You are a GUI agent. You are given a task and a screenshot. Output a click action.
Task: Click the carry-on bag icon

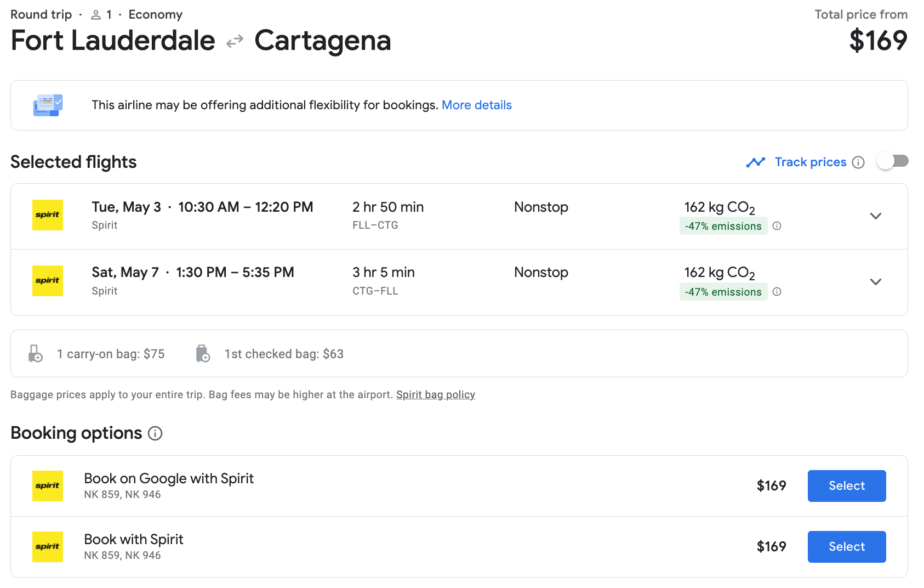pos(36,354)
